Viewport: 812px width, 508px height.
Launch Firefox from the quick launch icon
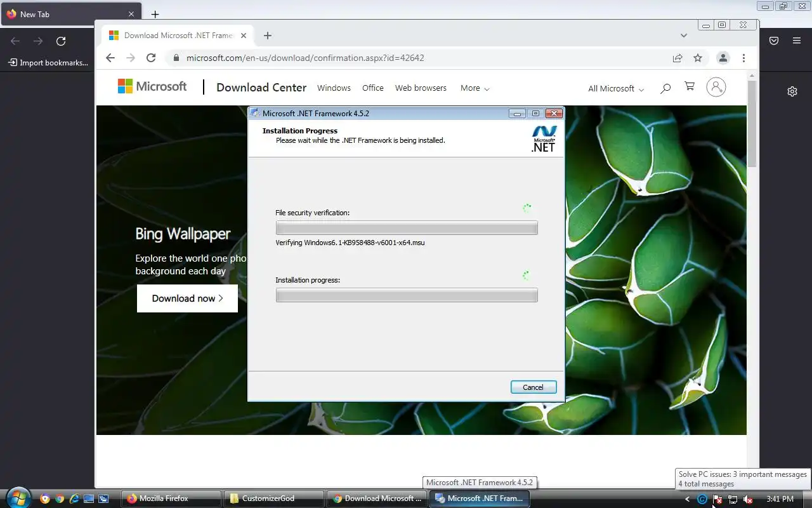[44, 499]
